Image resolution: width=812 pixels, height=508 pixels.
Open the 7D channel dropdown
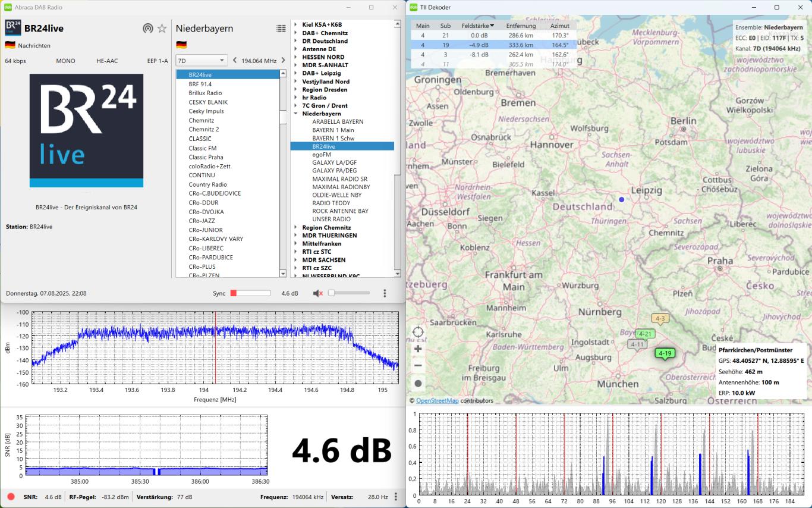tap(202, 60)
